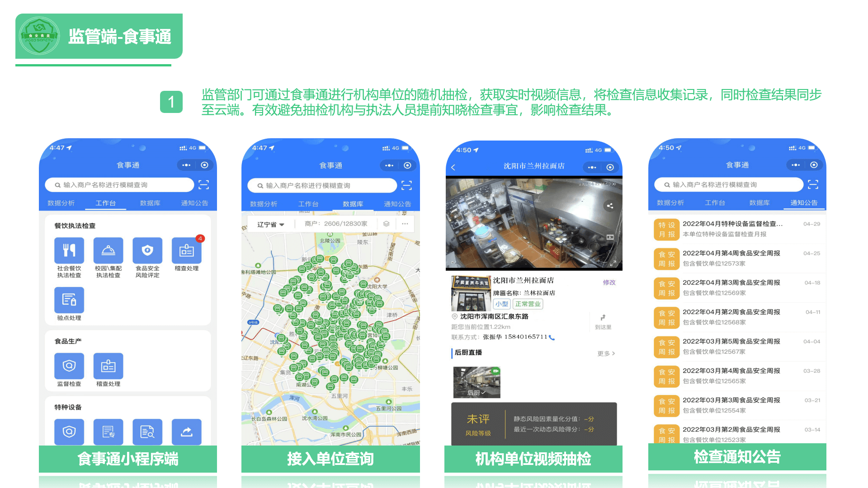Viewport: 868px width, 488px height.
Task: Click 正常营业 status tag
Action: click(x=528, y=304)
